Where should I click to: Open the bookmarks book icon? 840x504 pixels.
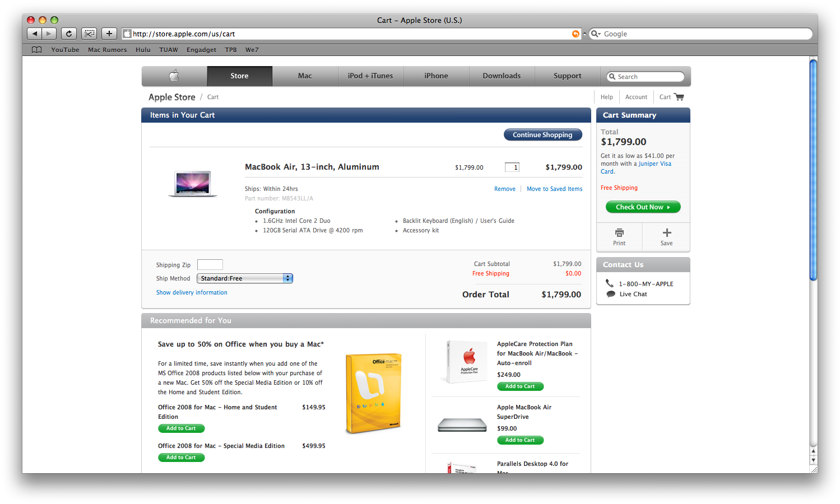pyautogui.click(x=37, y=50)
